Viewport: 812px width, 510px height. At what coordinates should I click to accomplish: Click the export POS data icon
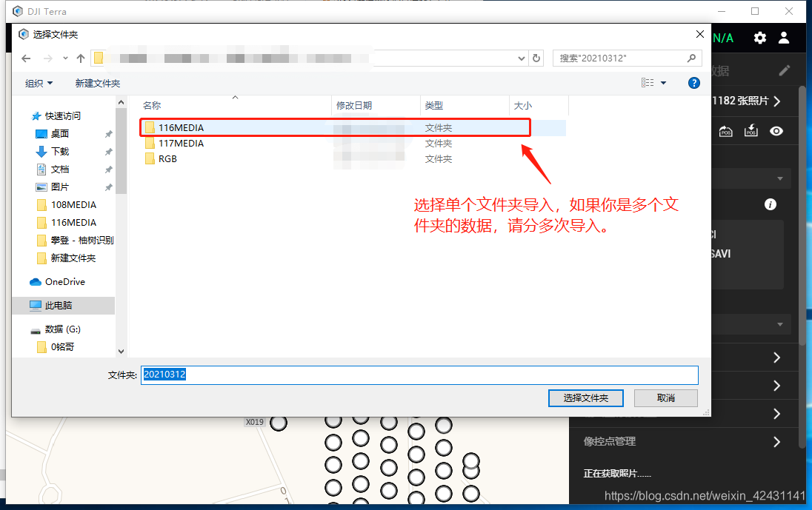tap(725, 131)
